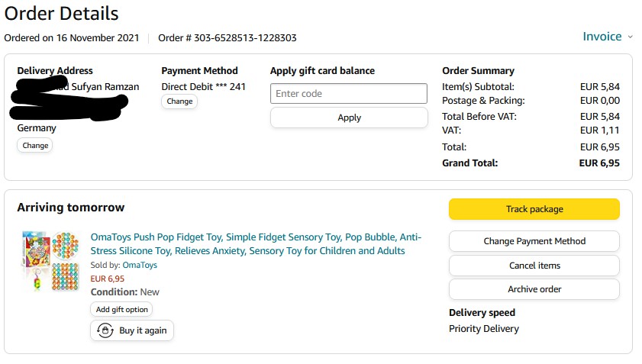Change the Direct Debit payment method
This screenshot has height=364, width=642.
point(179,101)
